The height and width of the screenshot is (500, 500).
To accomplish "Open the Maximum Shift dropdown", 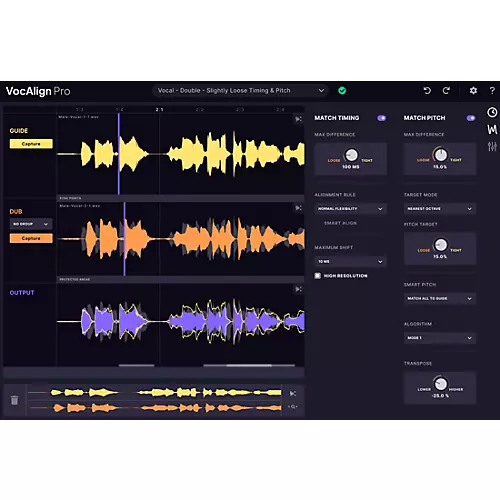I will (x=350, y=262).
